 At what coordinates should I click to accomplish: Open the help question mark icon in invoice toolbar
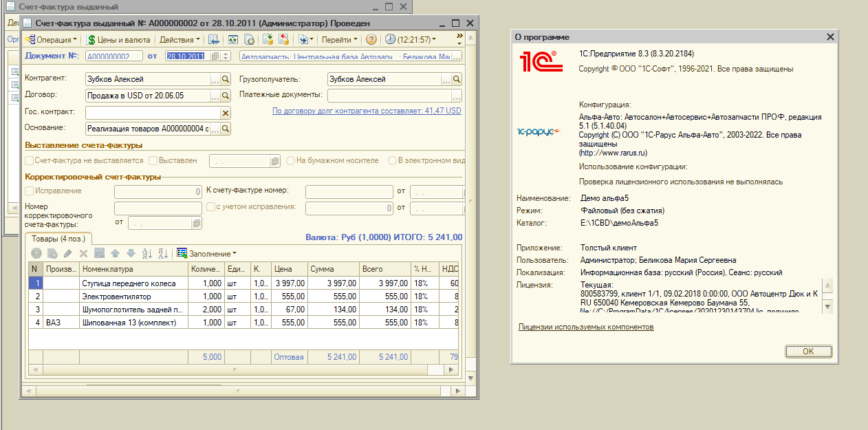(371, 39)
